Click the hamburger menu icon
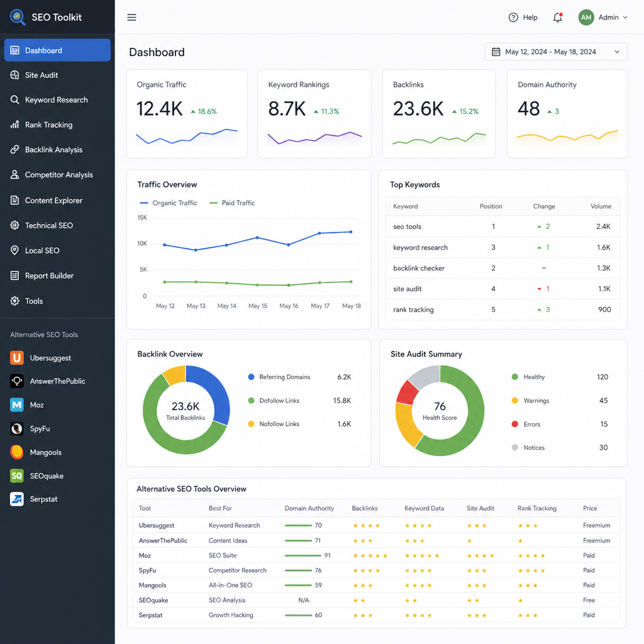 pos(131,17)
